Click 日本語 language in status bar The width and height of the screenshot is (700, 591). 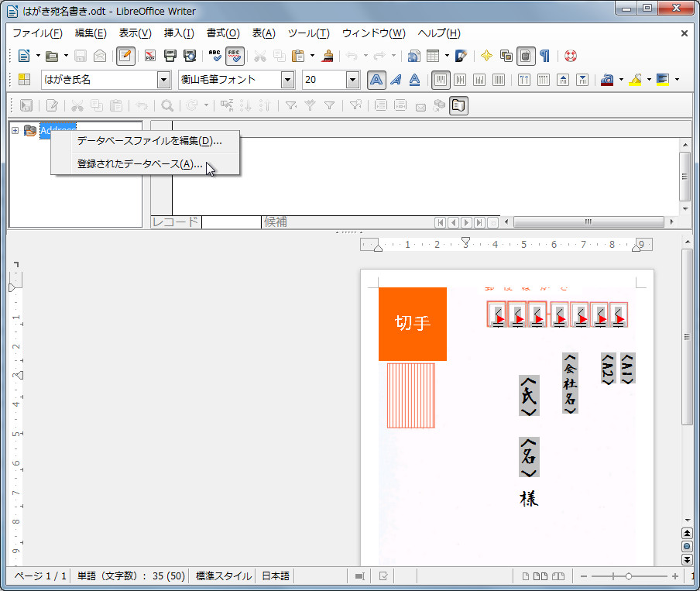(276, 576)
